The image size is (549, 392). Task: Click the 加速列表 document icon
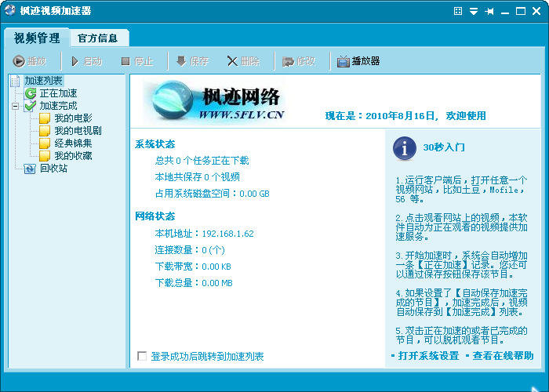[x=15, y=81]
